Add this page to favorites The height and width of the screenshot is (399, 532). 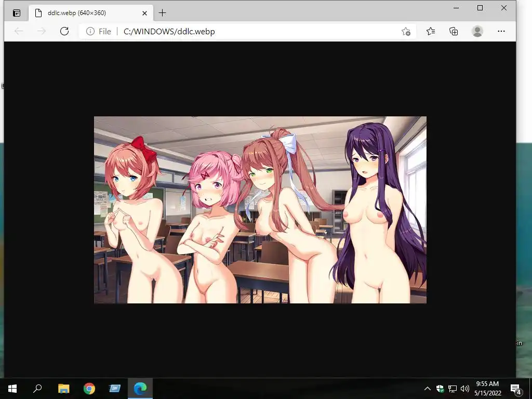pos(406,32)
